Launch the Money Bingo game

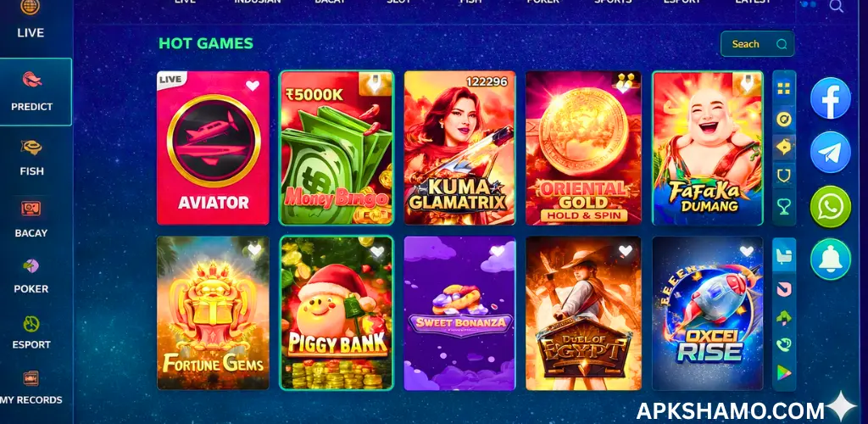coord(337,148)
